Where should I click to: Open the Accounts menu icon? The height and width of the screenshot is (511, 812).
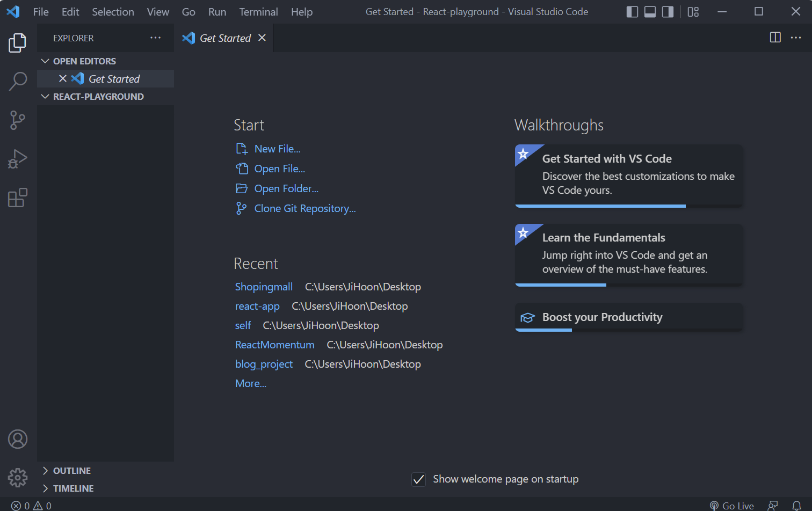tap(18, 439)
